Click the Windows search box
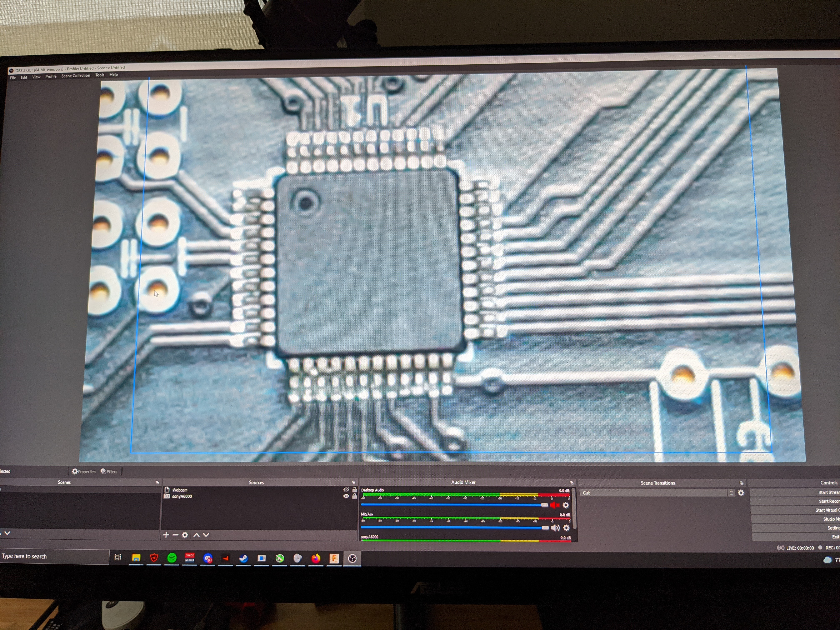The image size is (840, 630). [54, 556]
